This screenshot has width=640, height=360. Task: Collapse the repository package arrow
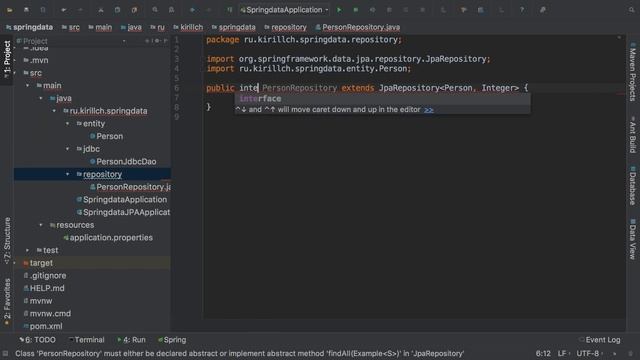68,174
